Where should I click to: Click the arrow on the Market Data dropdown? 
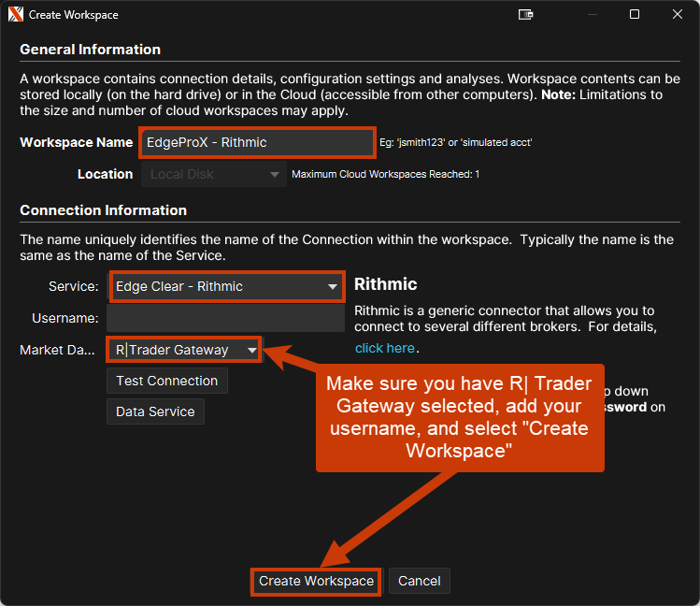(251, 351)
